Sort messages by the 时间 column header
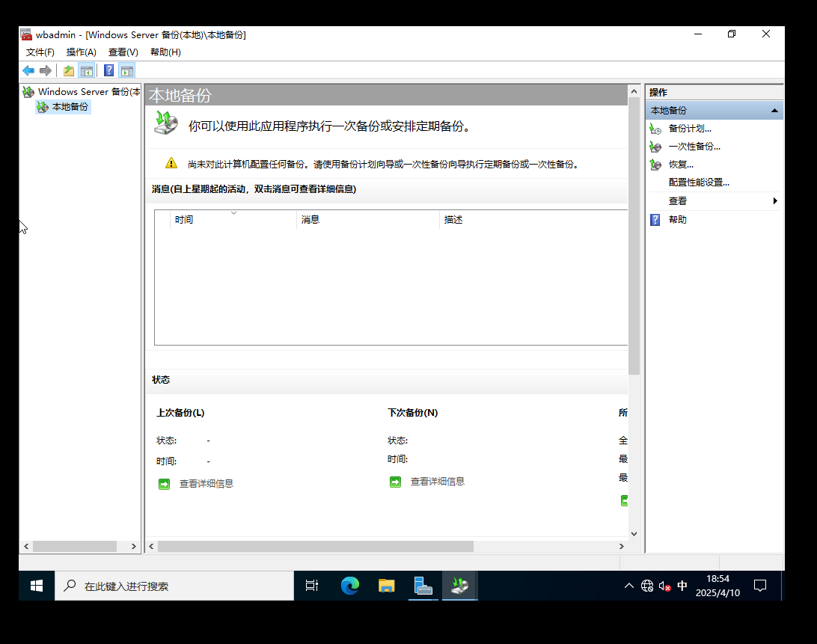The width and height of the screenshot is (817, 644). [x=233, y=220]
